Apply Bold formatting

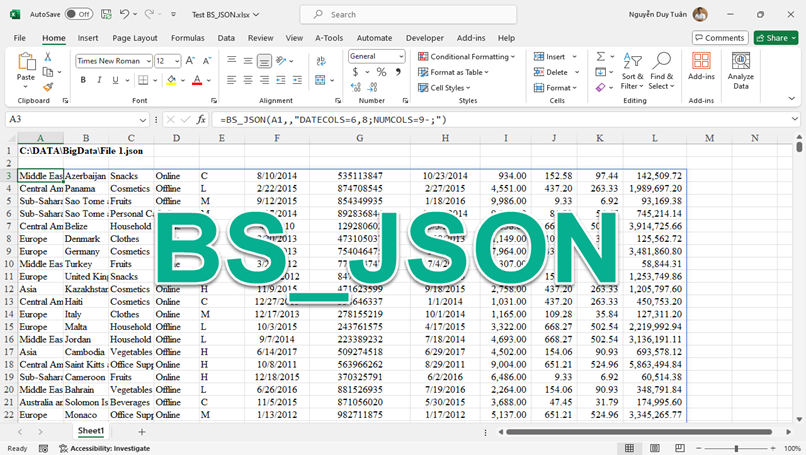[x=83, y=80]
